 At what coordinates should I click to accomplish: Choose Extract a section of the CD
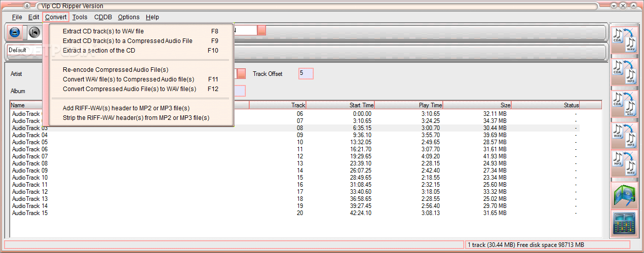click(140, 51)
